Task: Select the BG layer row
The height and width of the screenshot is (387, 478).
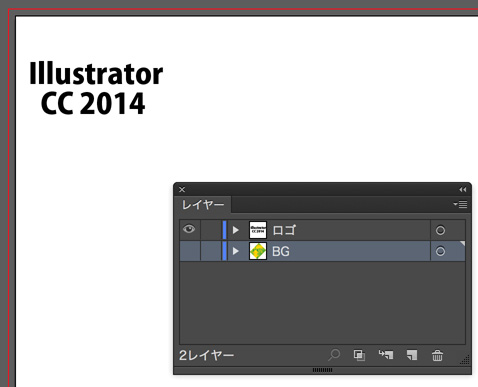Action: 322,251
